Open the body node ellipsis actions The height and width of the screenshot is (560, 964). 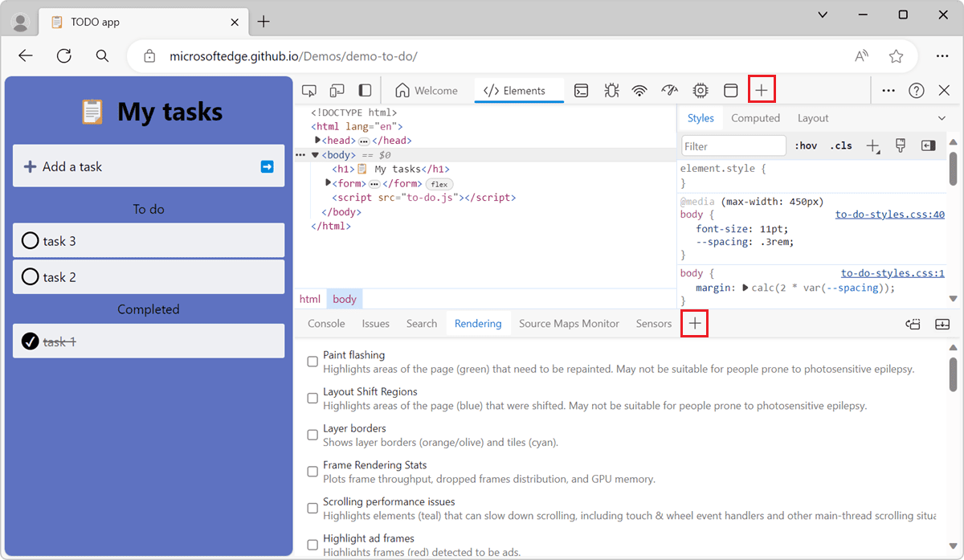tap(300, 155)
